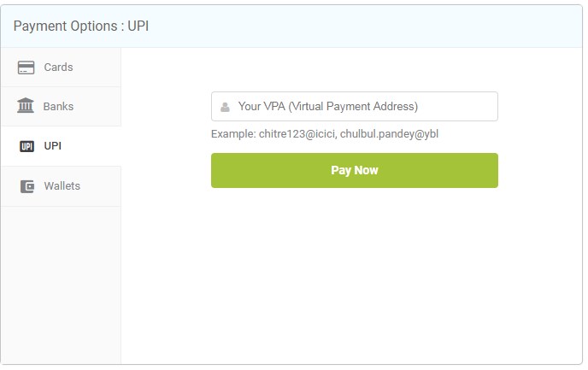Click the credit card icon beside Cards

[x=26, y=68]
